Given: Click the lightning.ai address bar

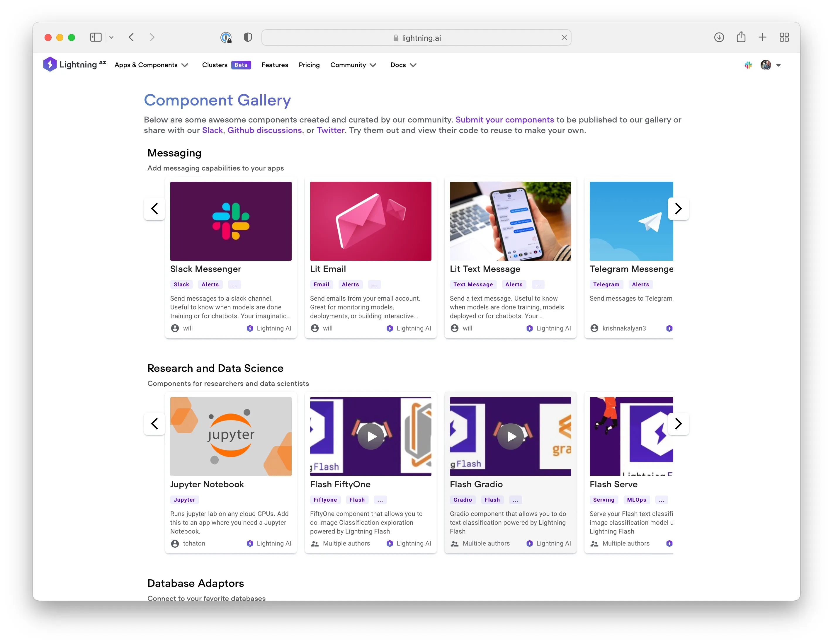Looking at the screenshot, I should 416,38.
